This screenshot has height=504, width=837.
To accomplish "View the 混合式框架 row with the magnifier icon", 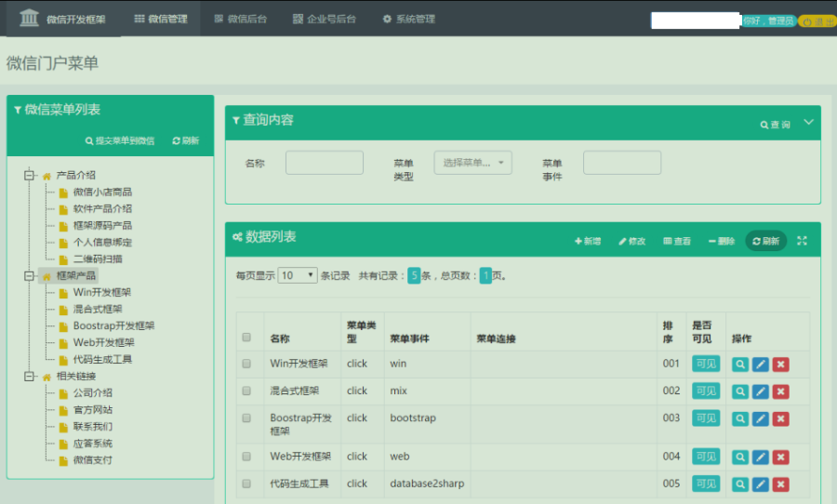I will (x=740, y=391).
